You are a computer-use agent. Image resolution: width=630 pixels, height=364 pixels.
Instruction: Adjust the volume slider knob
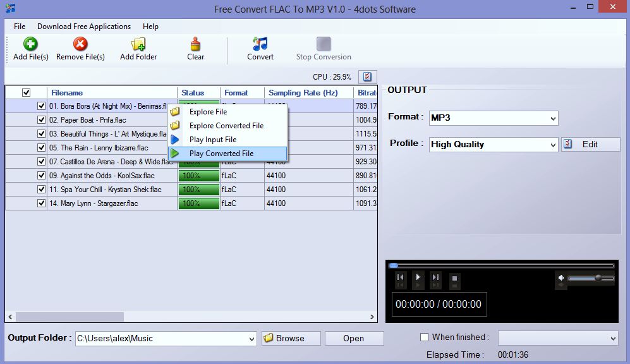pyautogui.click(x=598, y=277)
